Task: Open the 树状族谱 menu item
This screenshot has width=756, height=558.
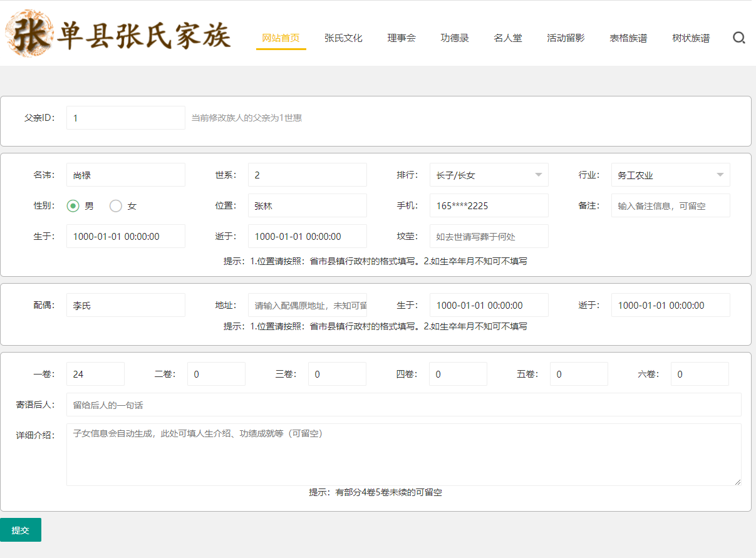Action: [x=691, y=38]
